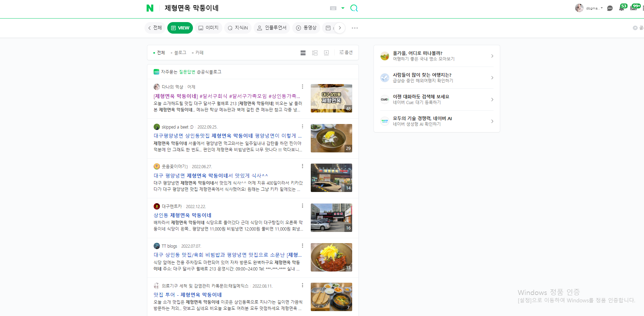Expand chevron for 사람들이 많이 찾는 여행지는?
The height and width of the screenshot is (316, 644).
click(x=492, y=78)
